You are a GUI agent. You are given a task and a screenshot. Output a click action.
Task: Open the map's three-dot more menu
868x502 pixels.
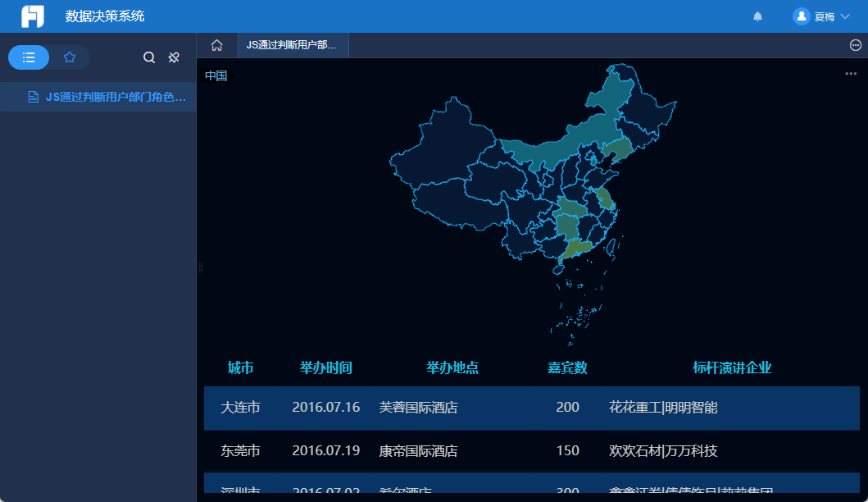pyautogui.click(x=851, y=74)
